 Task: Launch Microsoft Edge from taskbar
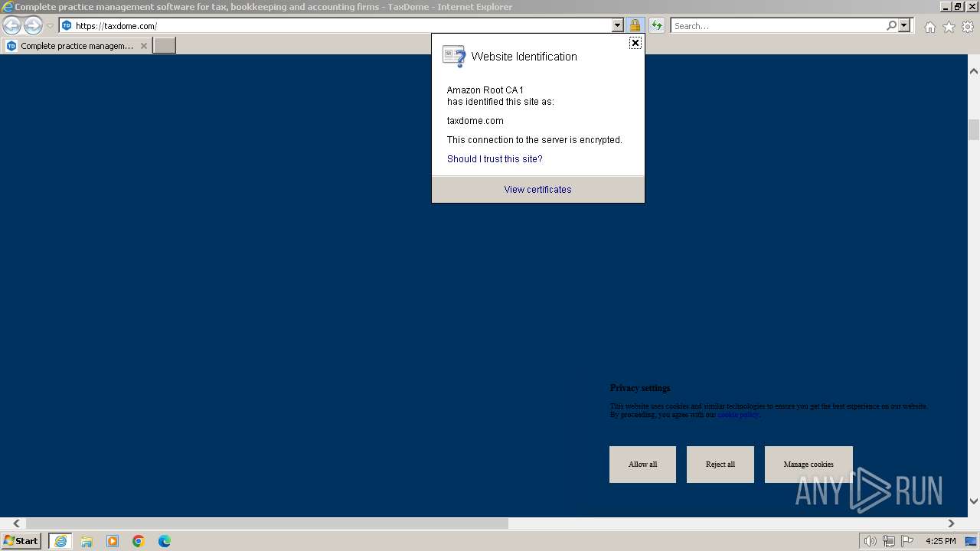pos(165,541)
